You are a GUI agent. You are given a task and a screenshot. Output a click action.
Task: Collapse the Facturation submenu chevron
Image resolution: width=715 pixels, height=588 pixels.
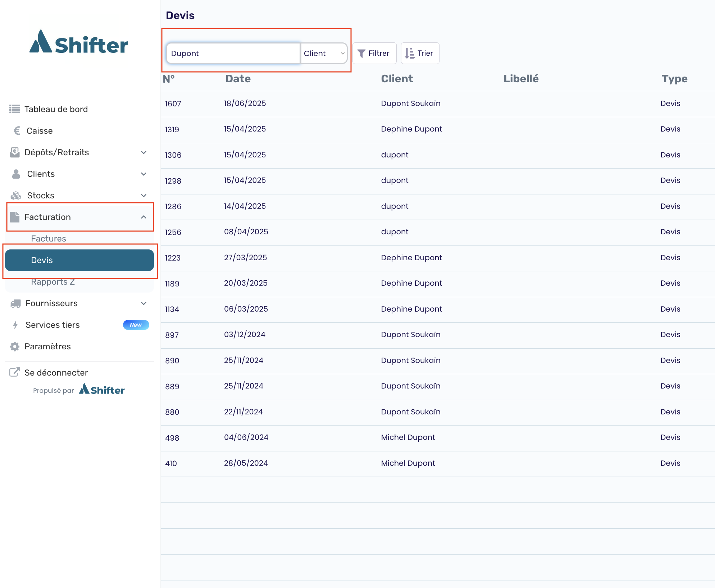[x=144, y=217]
